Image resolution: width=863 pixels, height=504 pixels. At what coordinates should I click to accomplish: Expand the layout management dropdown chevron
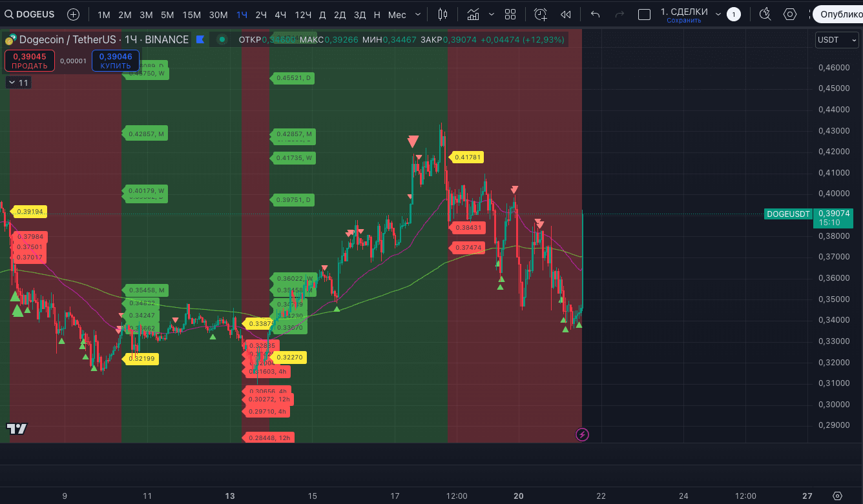718,14
